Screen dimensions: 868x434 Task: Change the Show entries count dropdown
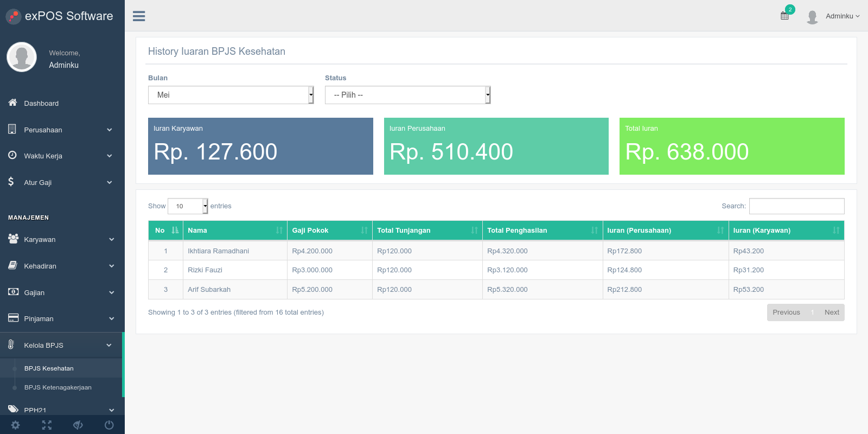tap(188, 206)
